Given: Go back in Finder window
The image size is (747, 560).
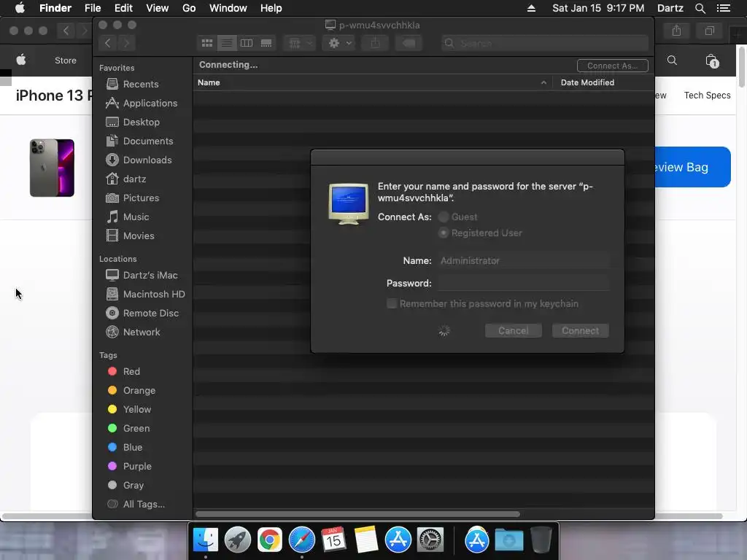Looking at the screenshot, I should click(108, 43).
